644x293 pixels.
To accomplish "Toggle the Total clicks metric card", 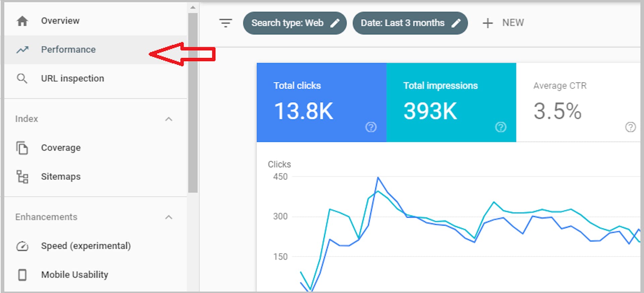I will click(321, 102).
